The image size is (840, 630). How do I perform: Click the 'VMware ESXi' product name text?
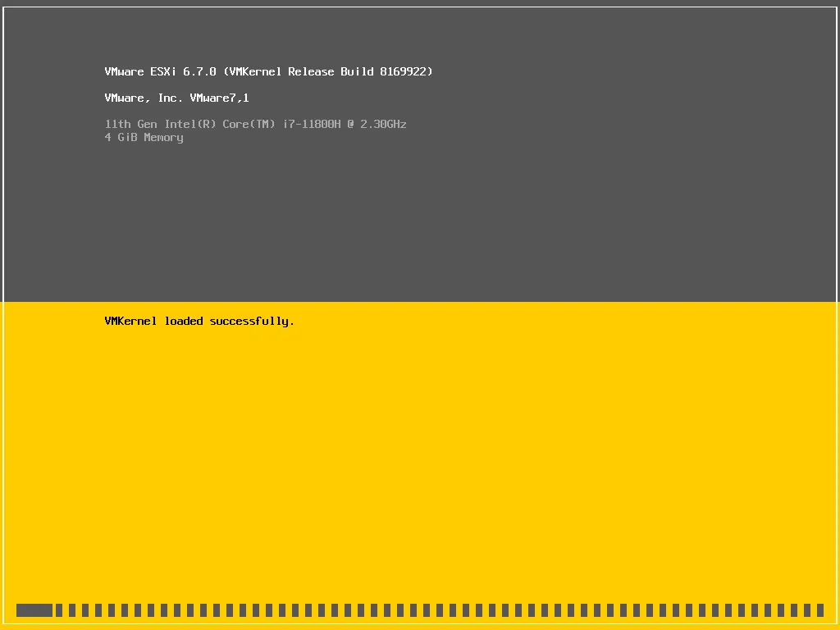(x=140, y=72)
